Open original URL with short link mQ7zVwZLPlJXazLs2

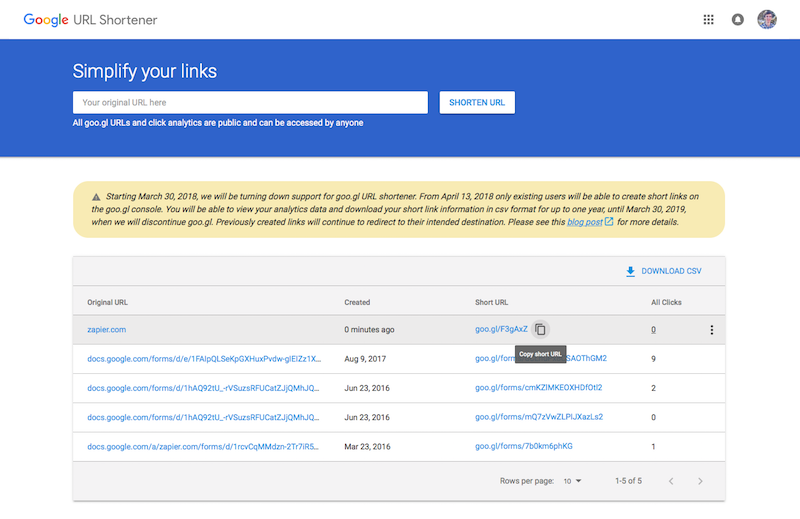(x=203, y=417)
